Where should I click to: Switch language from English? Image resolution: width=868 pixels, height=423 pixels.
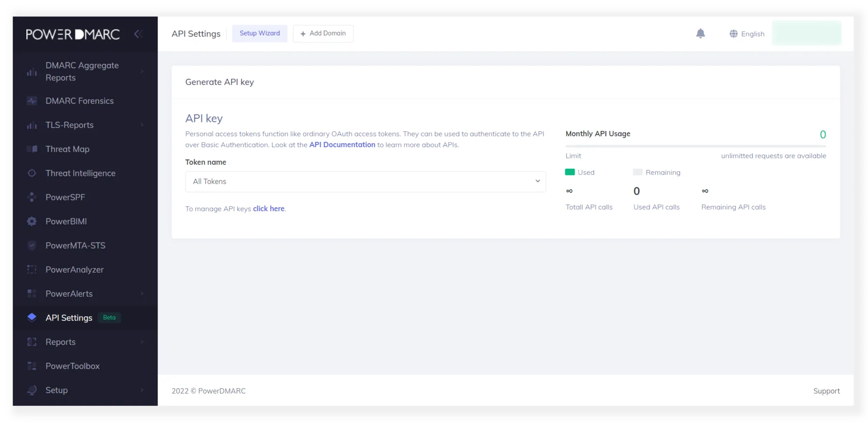point(752,34)
